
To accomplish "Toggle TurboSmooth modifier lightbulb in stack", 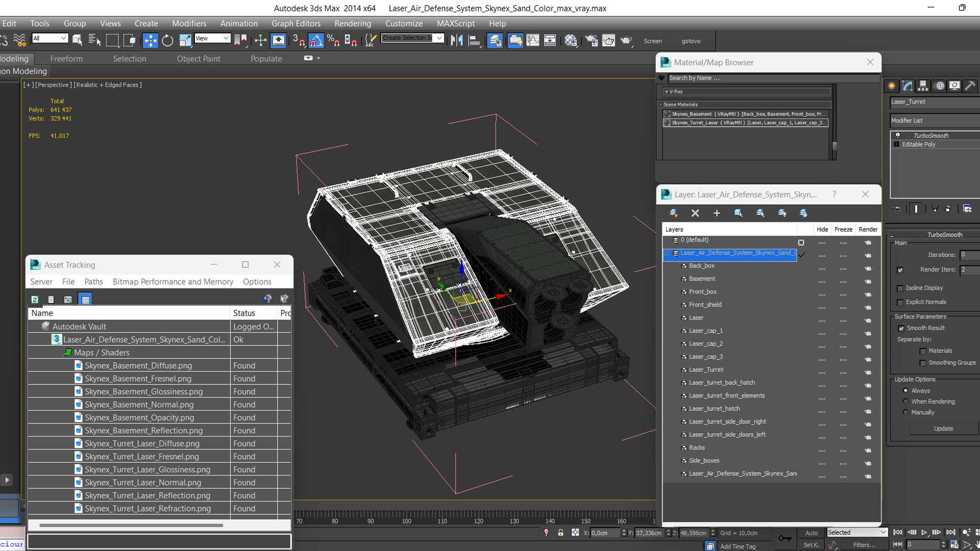I will click(897, 135).
